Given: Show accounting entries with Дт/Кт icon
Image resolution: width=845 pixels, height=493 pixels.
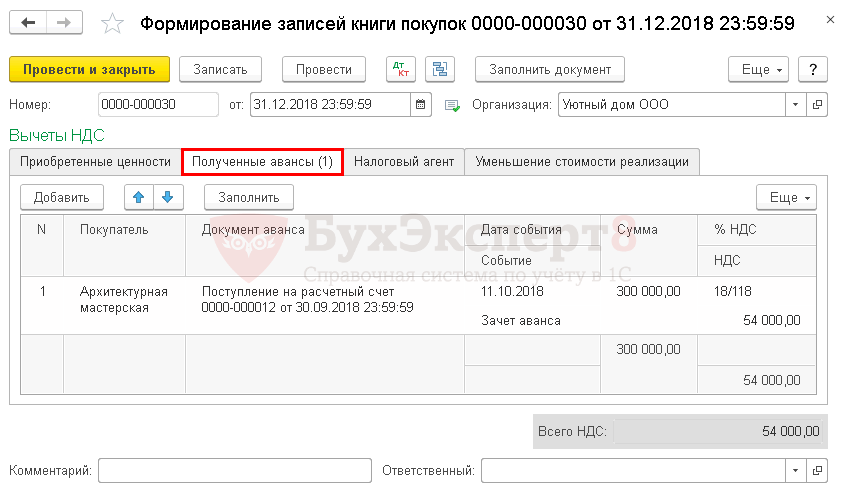Looking at the screenshot, I should pyautogui.click(x=402, y=69).
